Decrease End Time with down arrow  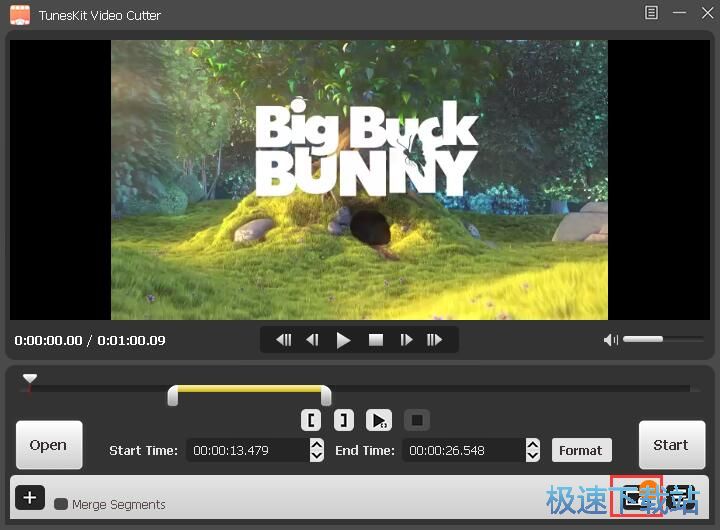533,456
